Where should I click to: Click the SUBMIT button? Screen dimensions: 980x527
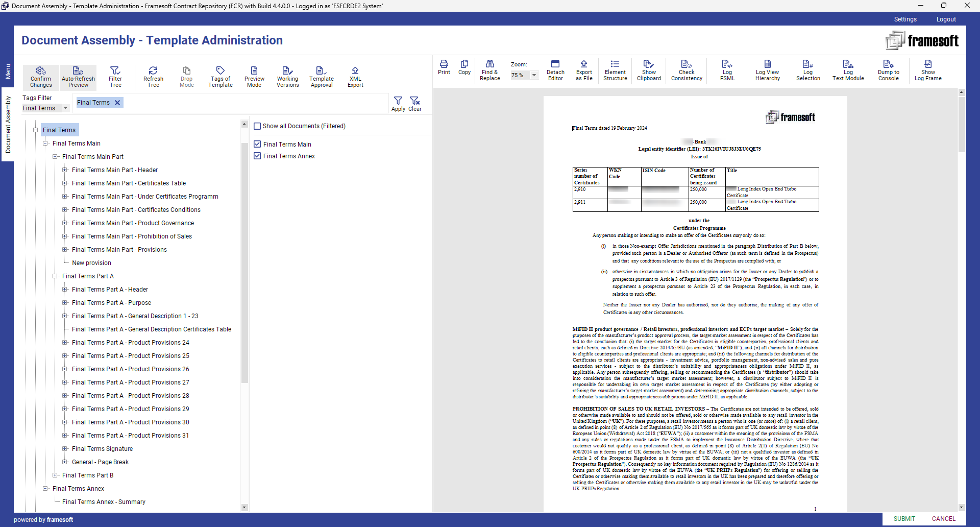point(904,519)
